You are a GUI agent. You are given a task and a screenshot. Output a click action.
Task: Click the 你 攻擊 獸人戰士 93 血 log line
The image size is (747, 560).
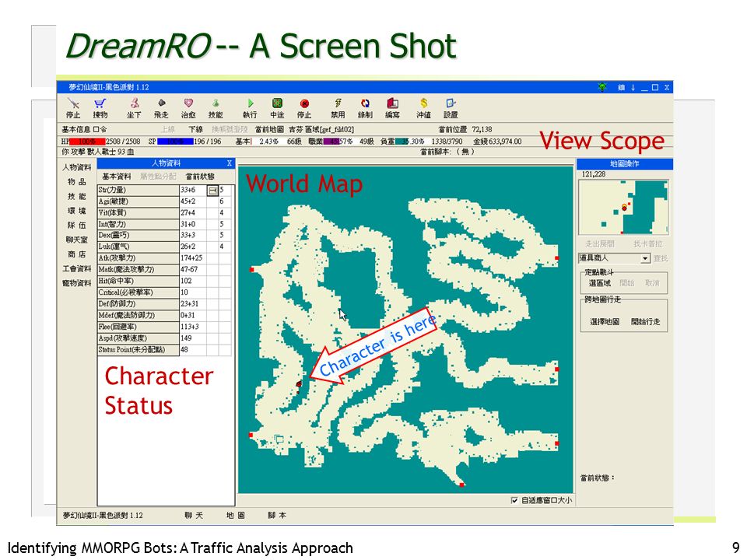[98, 152]
